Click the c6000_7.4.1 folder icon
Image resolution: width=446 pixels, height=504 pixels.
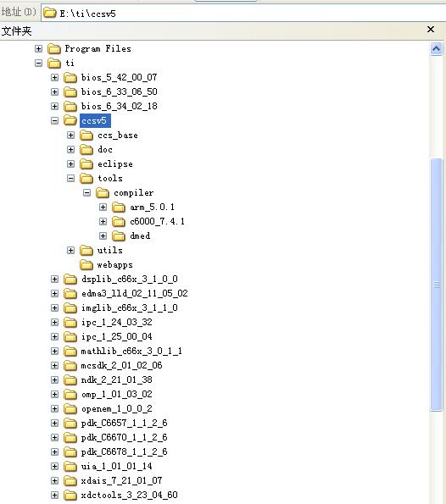click(x=119, y=222)
